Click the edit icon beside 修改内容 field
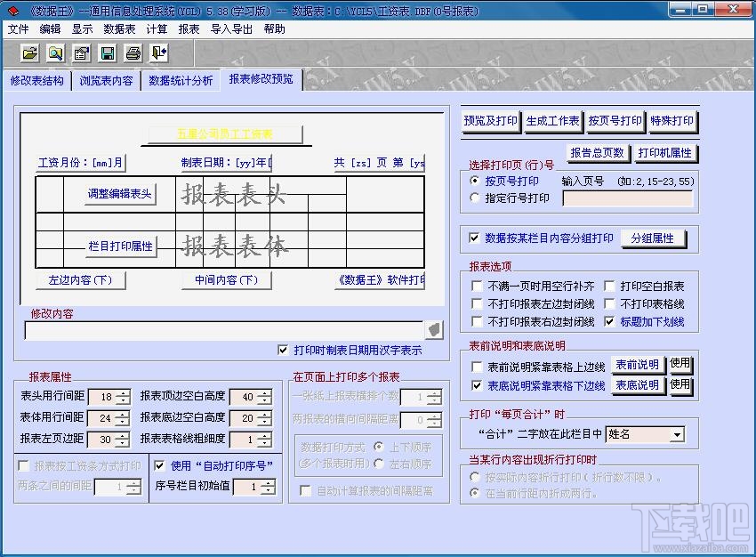The image size is (756, 557). tap(433, 330)
